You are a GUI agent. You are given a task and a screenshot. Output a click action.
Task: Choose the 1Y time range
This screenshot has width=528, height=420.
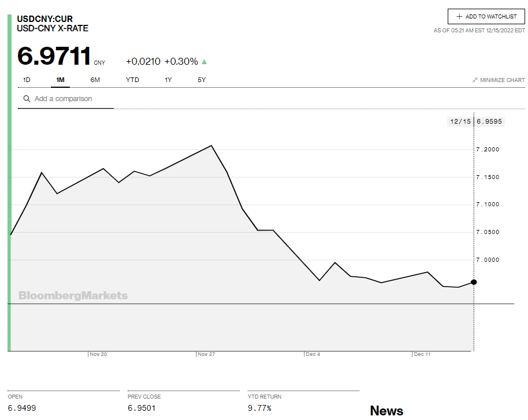tap(168, 80)
